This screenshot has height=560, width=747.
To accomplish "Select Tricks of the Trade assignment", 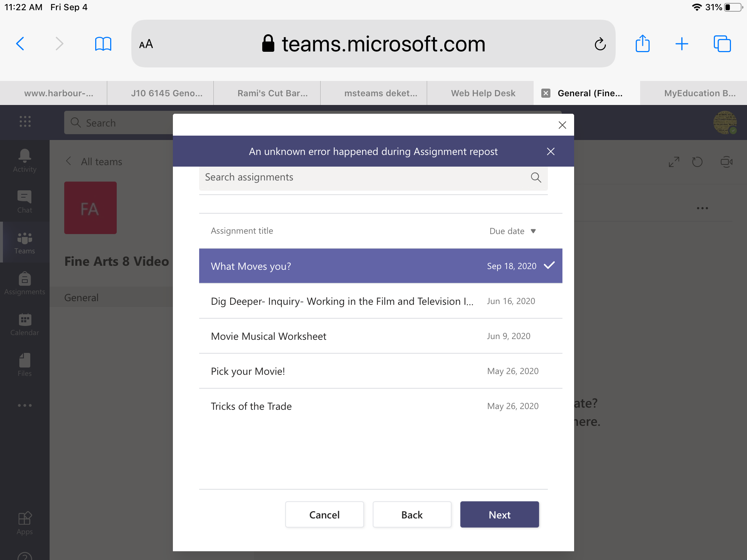I will click(x=380, y=406).
